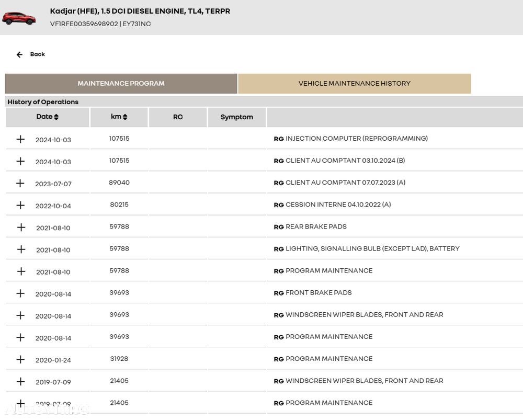Select the Rear Brake Pads entry text

coord(316,226)
